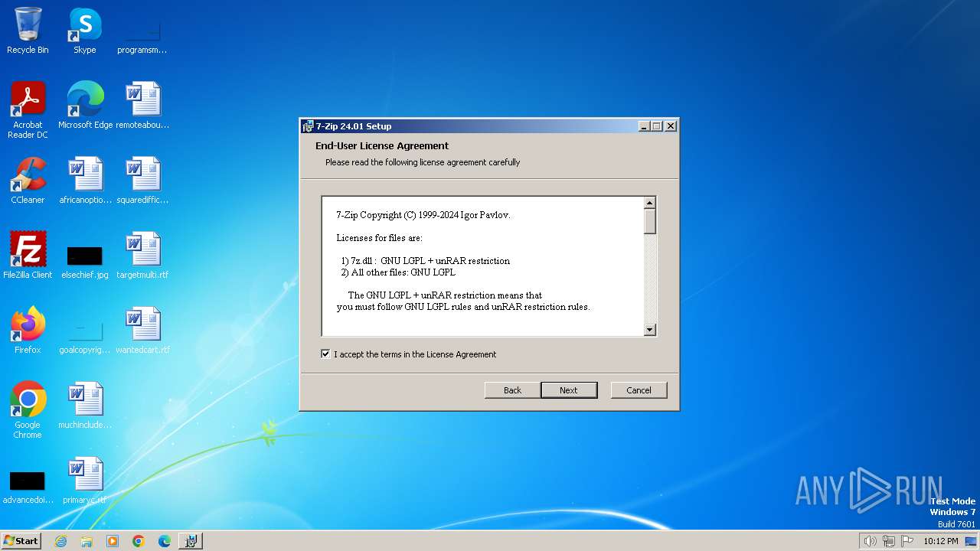Select the squarediffic... Word document
Image resolution: width=980 pixels, height=551 pixels.
(x=142, y=181)
